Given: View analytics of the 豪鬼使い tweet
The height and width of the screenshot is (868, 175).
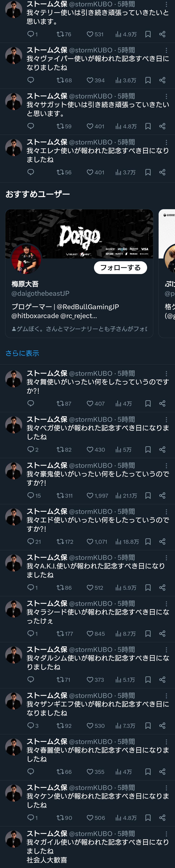Looking at the screenshot, I should tap(118, 495).
